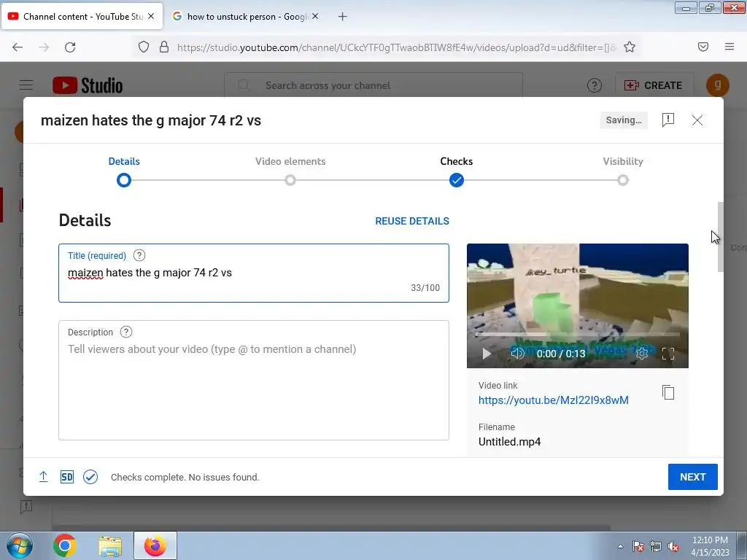Enter fullscreen on video preview
Image resolution: width=747 pixels, height=560 pixels.
pos(668,354)
